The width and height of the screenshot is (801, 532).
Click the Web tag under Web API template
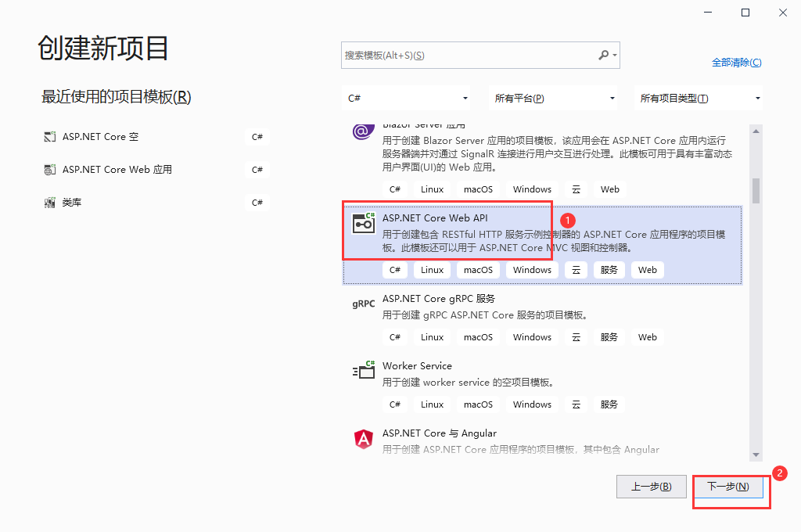coord(647,269)
